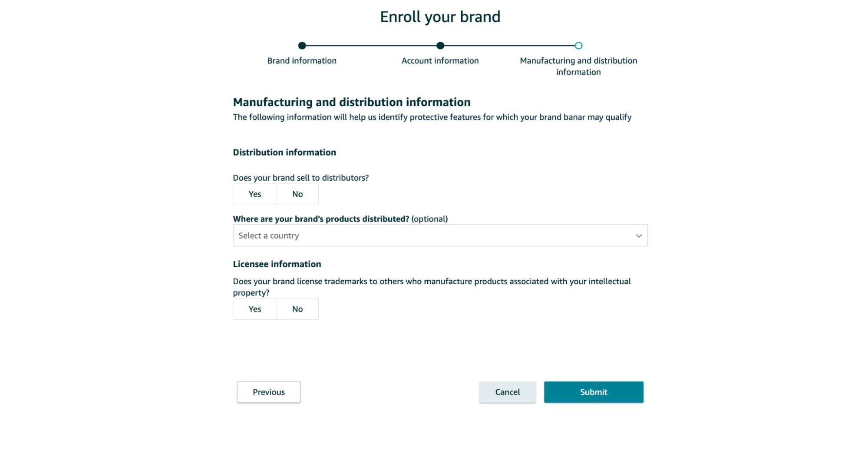Click the Account information step label
868x458 pixels.
(x=440, y=60)
